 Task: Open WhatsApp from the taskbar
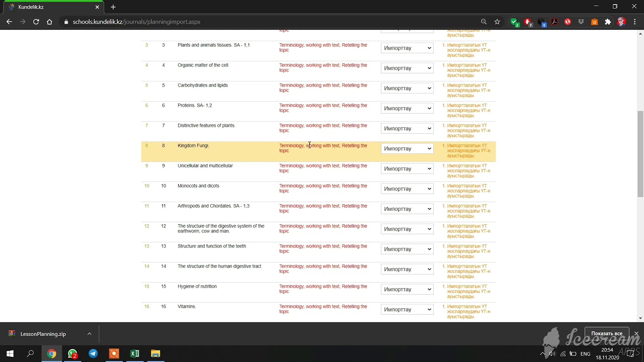(x=72, y=353)
